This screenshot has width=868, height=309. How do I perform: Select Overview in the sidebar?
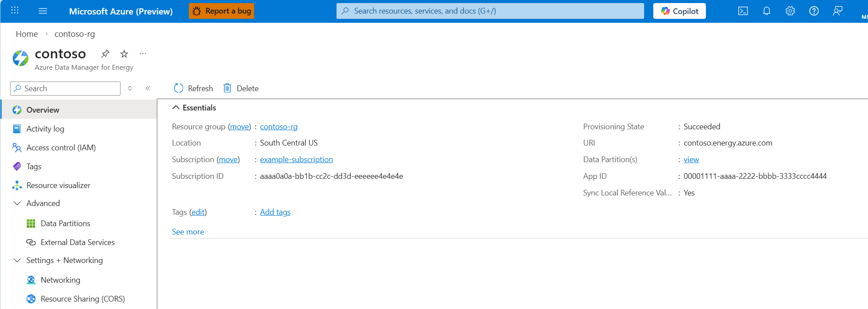click(x=79, y=110)
